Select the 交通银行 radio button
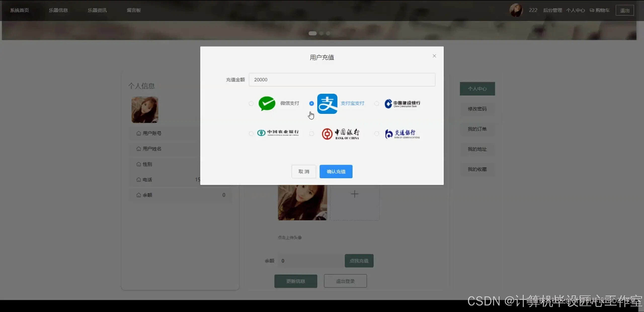The height and width of the screenshot is (312, 644). pyautogui.click(x=377, y=134)
